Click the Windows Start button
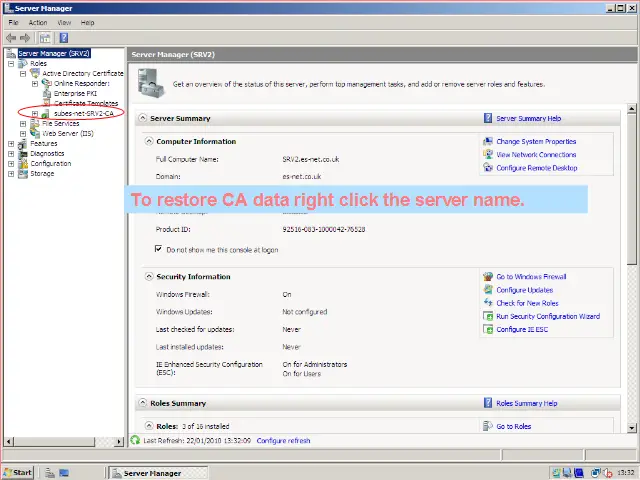The image size is (640, 480). tap(18, 473)
